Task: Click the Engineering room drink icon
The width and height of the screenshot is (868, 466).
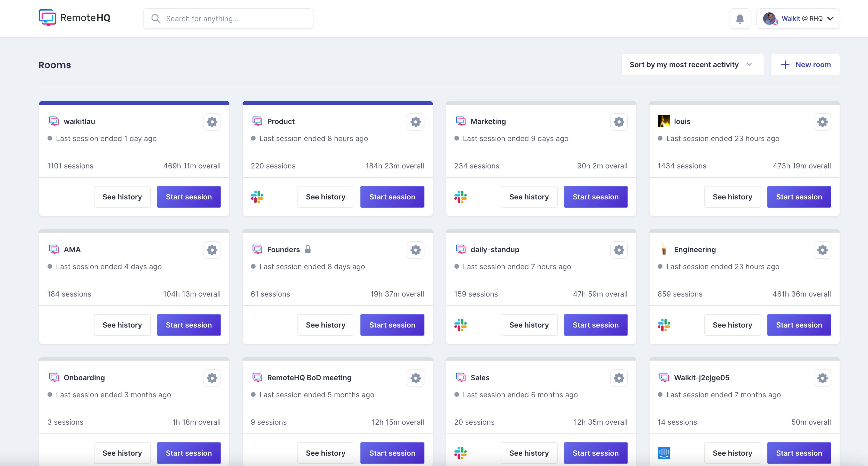Action: (x=664, y=249)
